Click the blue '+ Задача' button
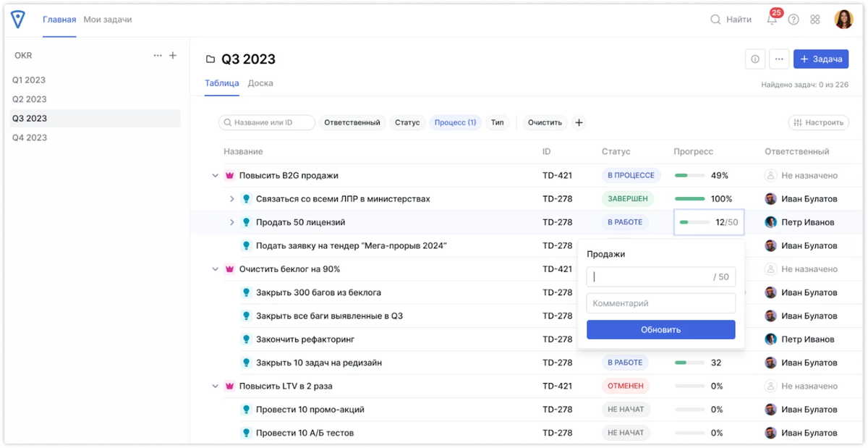Screen dimensions: 868x448 tap(820, 59)
